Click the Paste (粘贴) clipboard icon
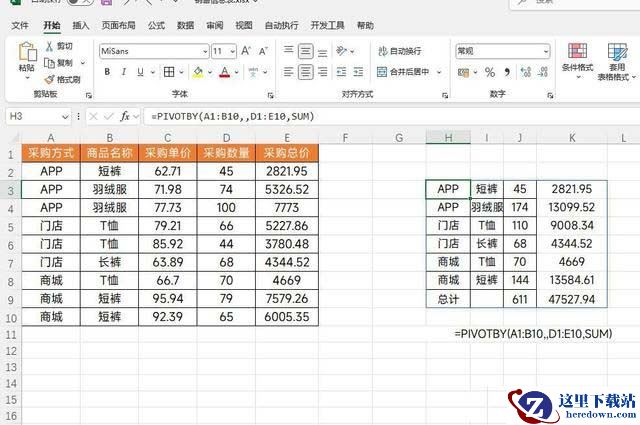The width and height of the screenshot is (640, 425). [x=27, y=52]
